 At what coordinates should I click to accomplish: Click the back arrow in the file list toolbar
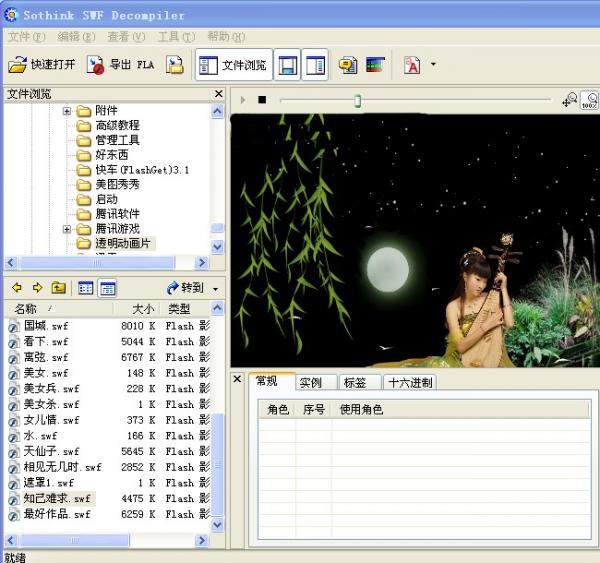[x=17, y=288]
